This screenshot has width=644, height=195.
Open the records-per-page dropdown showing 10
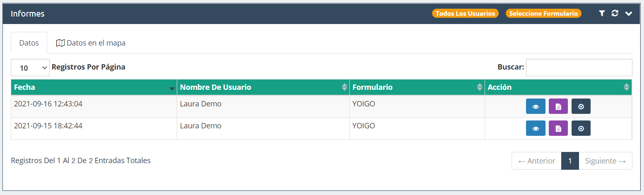click(x=30, y=67)
